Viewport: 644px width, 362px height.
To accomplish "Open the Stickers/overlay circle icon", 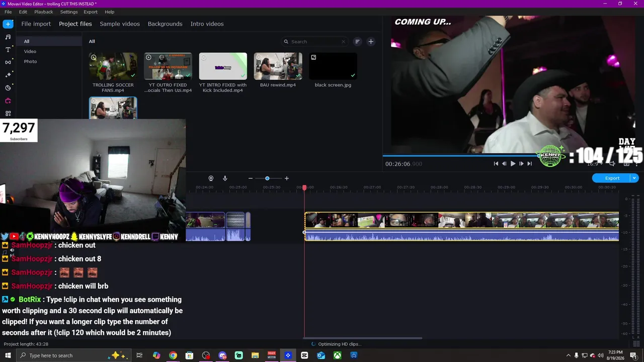I will [8, 88].
